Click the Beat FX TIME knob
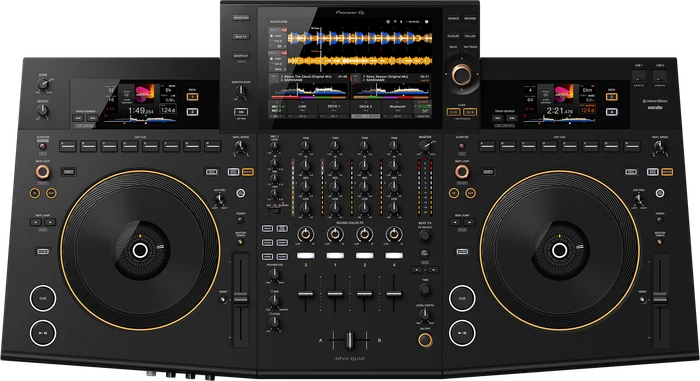 pos(425,290)
